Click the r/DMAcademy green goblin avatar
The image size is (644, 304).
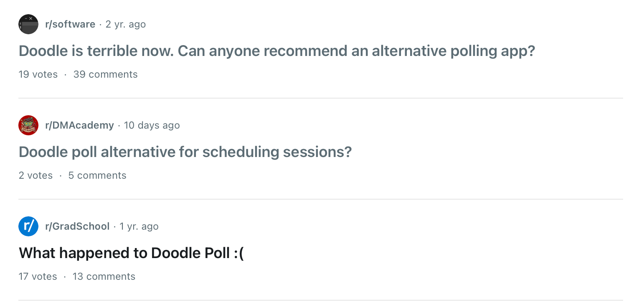[28, 125]
